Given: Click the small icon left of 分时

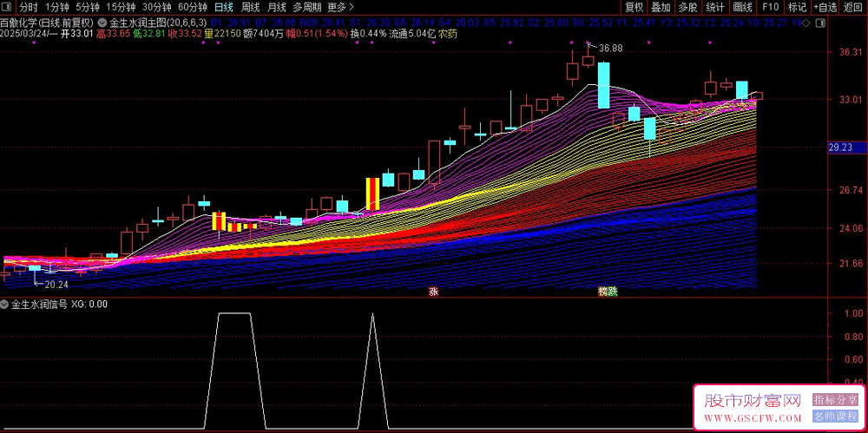Looking at the screenshot, I should [8, 7].
